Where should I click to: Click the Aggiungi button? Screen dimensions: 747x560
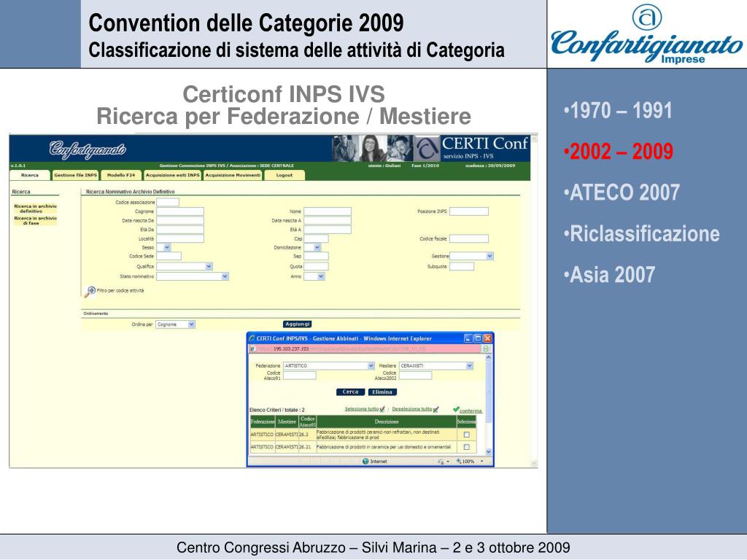[298, 324]
